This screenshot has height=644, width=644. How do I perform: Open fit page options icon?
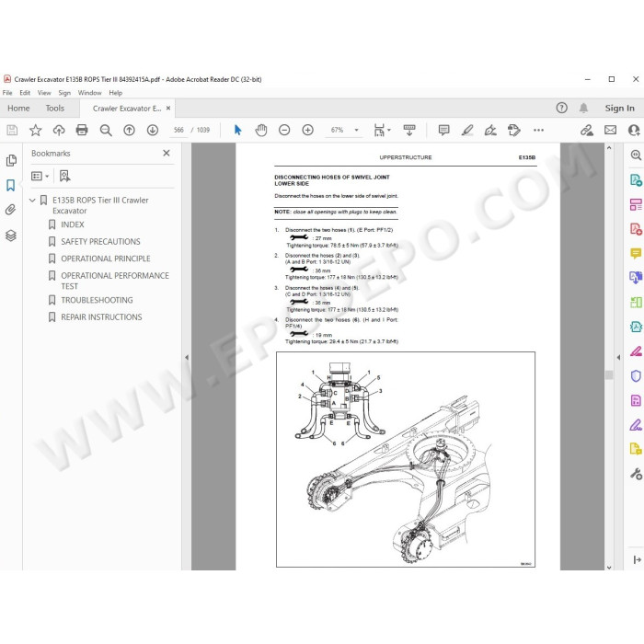tap(382, 131)
